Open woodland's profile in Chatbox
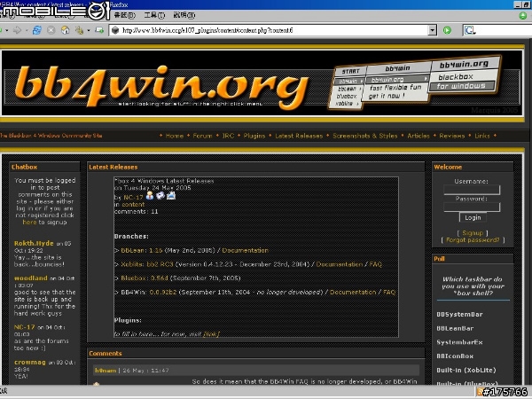 coord(30,278)
